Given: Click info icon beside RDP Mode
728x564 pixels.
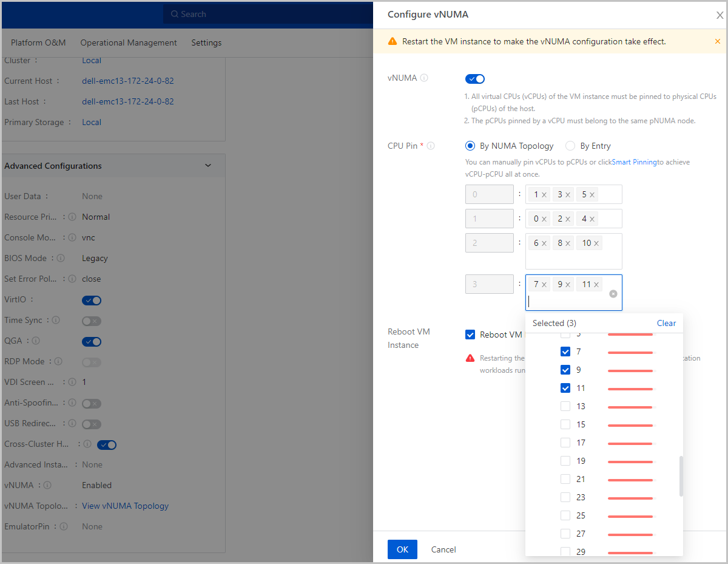Looking at the screenshot, I should 58,361.
